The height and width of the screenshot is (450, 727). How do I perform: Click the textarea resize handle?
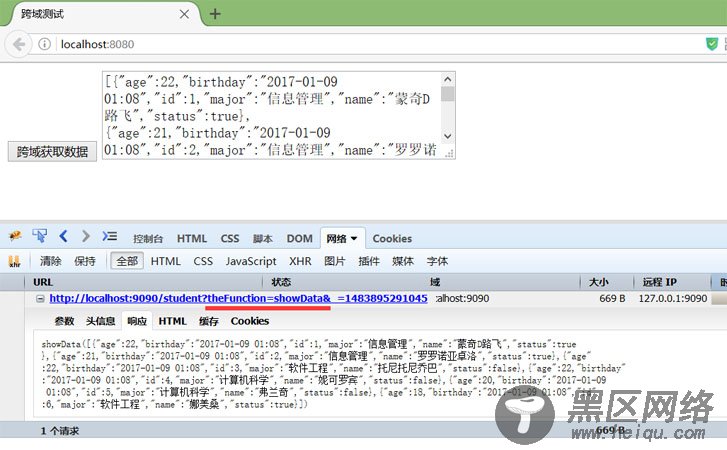pyautogui.click(x=449, y=153)
